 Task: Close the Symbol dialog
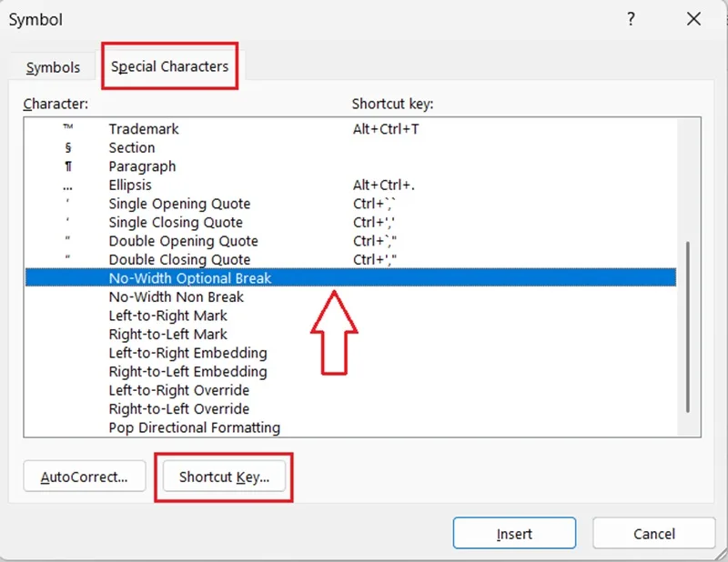pos(693,19)
